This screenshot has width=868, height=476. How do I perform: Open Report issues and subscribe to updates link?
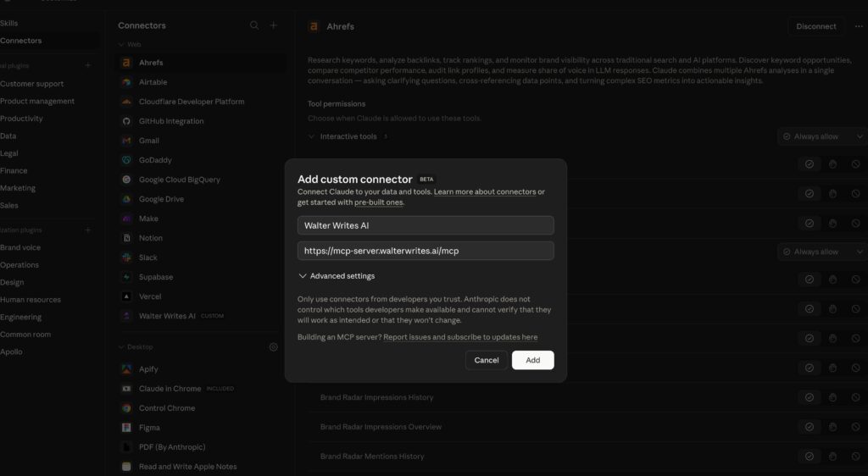point(460,337)
